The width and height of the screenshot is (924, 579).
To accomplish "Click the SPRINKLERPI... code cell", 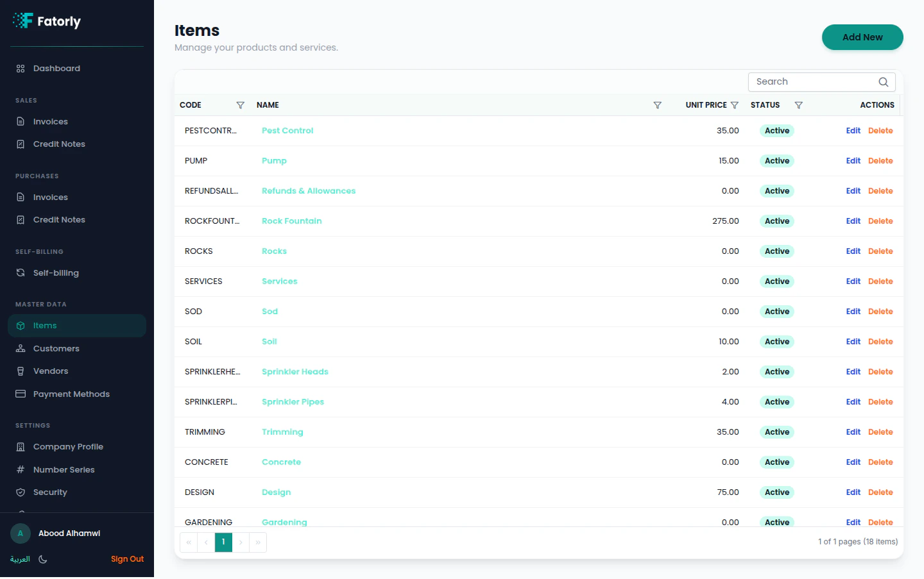I will point(211,402).
